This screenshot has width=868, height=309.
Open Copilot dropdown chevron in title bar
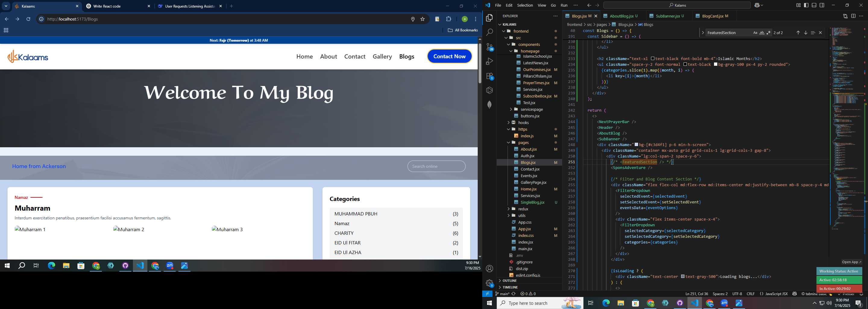pos(763,5)
